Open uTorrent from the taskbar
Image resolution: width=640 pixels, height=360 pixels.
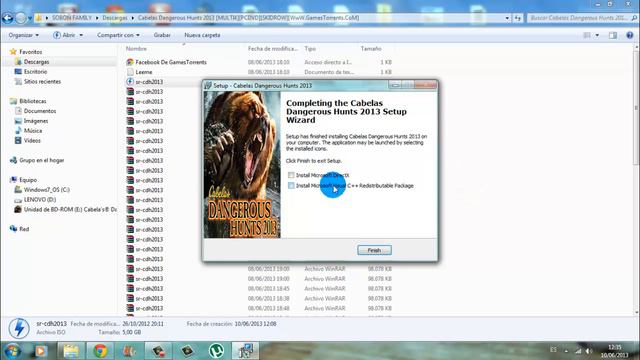[216, 351]
